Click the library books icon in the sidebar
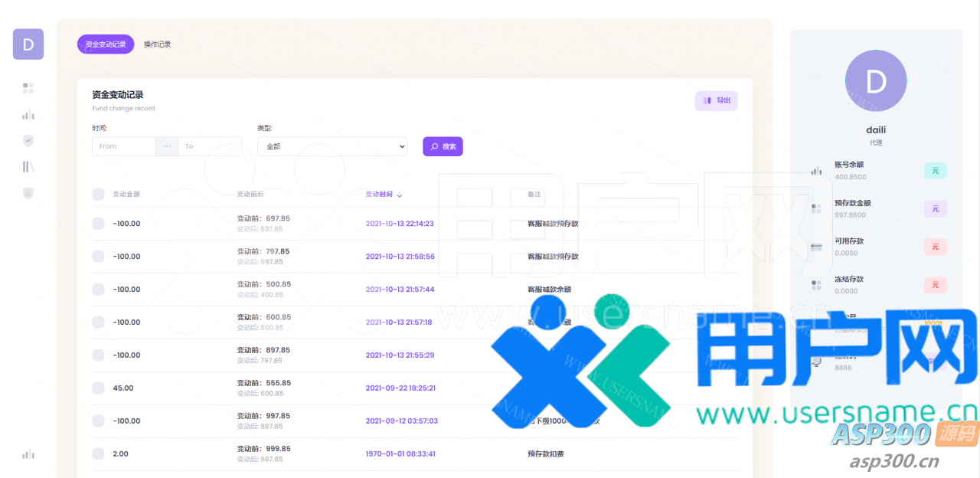Viewport: 980px width, 478px height. (x=28, y=167)
